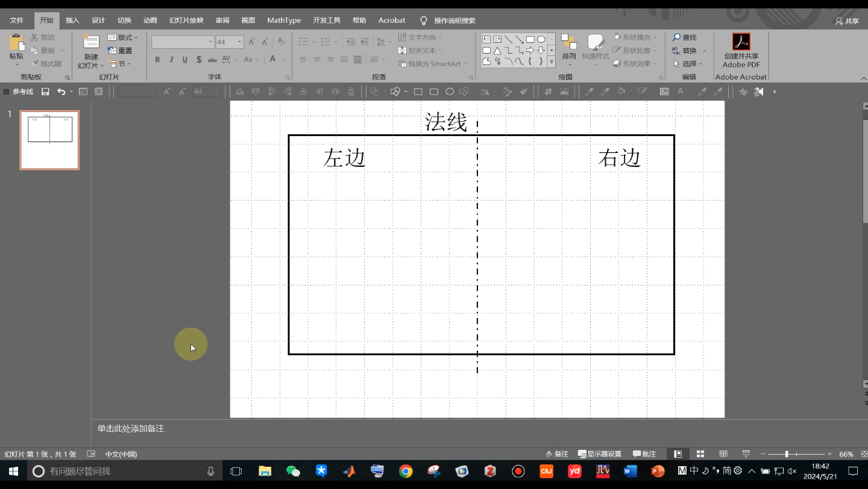Increase paragraph indent level

pos(364,42)
